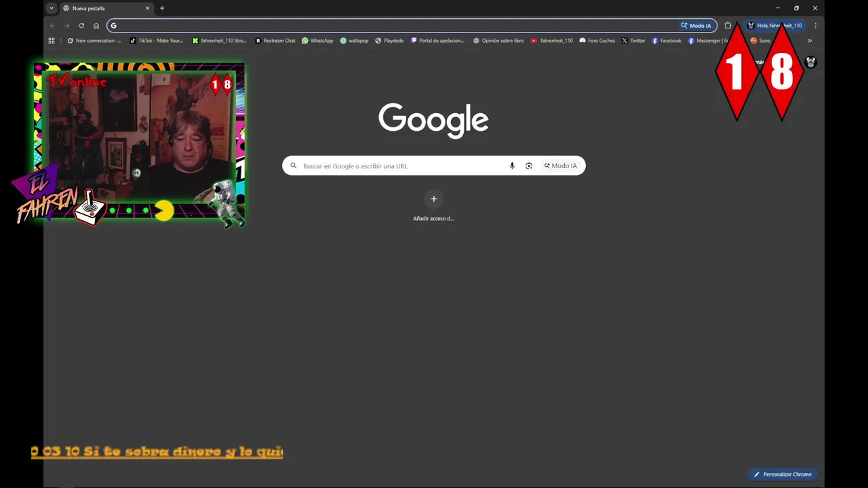
Task: Open wallapop bookmark
Action: click(x=354, y=41)
